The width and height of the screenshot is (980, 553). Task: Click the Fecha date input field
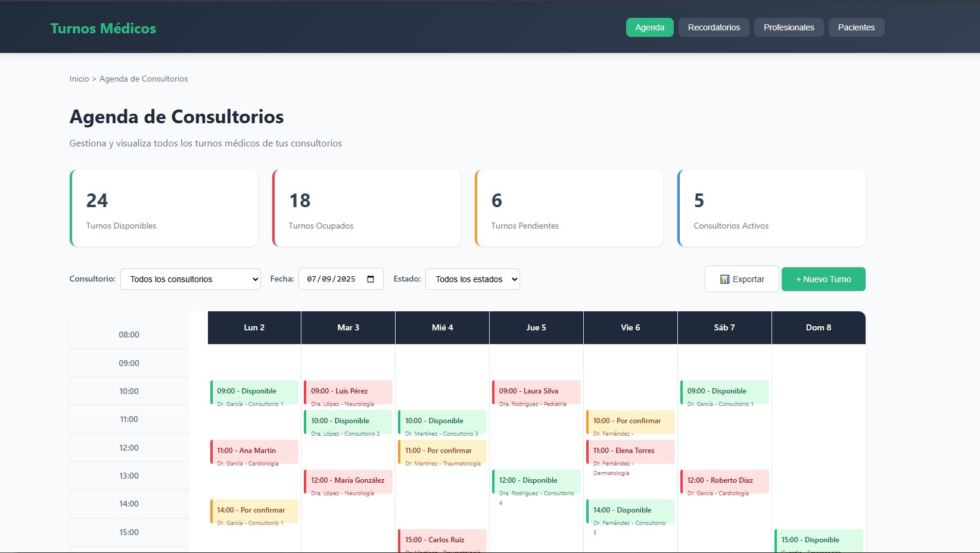point(341,279)
